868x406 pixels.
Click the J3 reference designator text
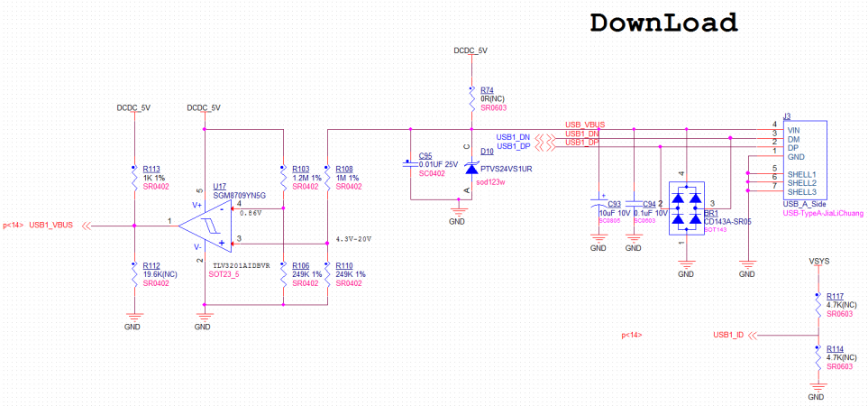[x=787, y=116]
